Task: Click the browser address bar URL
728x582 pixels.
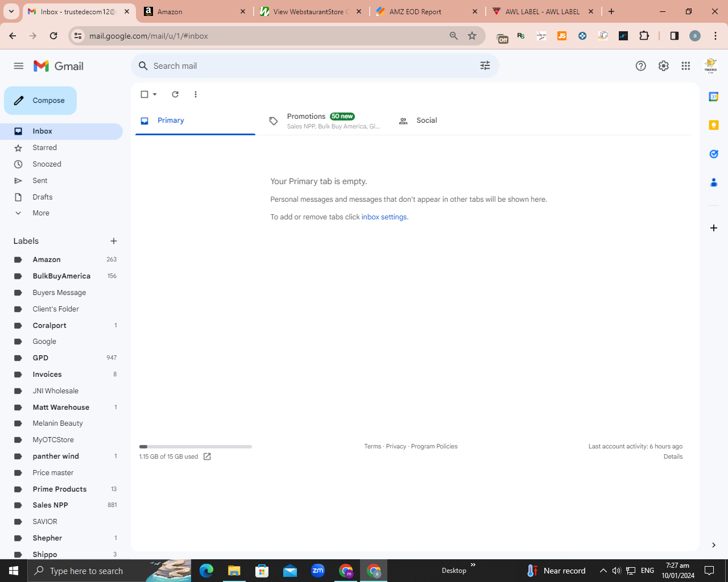Action: (x=148, y=36)
